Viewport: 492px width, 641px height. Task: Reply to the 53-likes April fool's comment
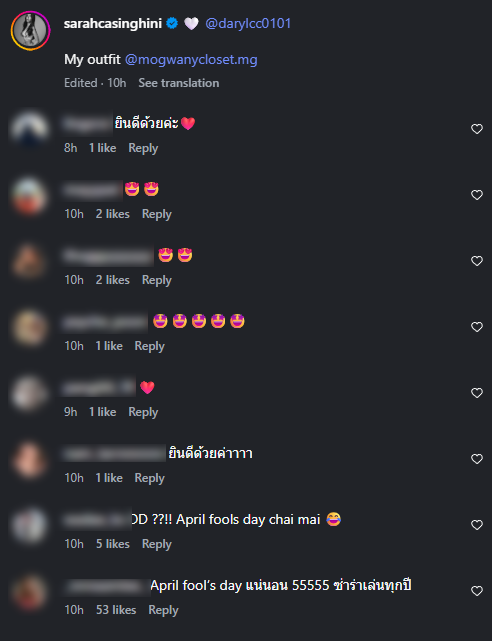pos(163,610)
